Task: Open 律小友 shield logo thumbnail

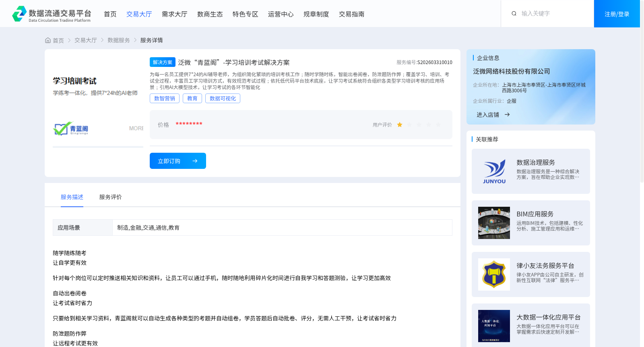Action: [x=494, y=274]
